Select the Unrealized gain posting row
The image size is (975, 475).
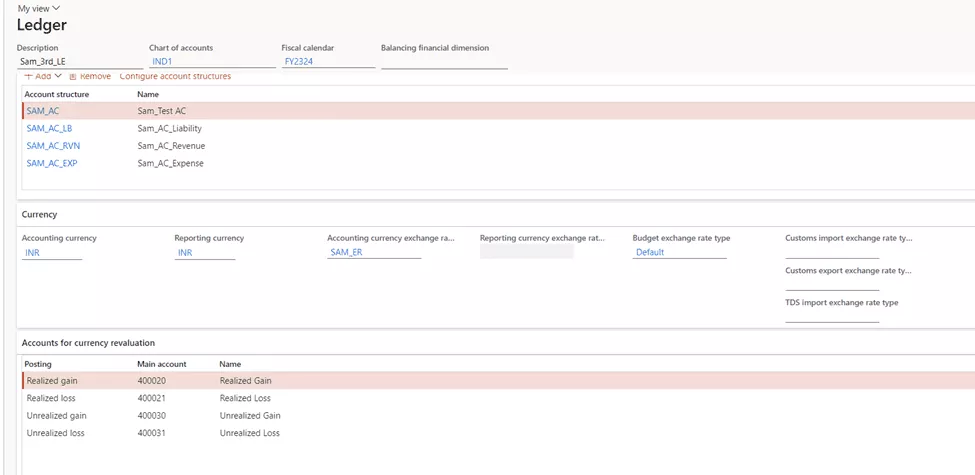(x=56, y=415)
